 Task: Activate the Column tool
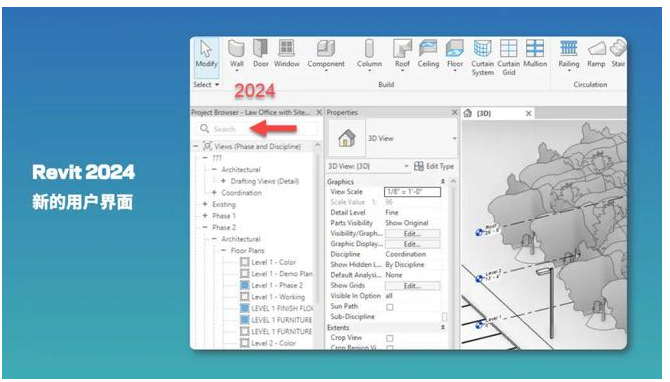pyautogui.click(x=369, y=54)
